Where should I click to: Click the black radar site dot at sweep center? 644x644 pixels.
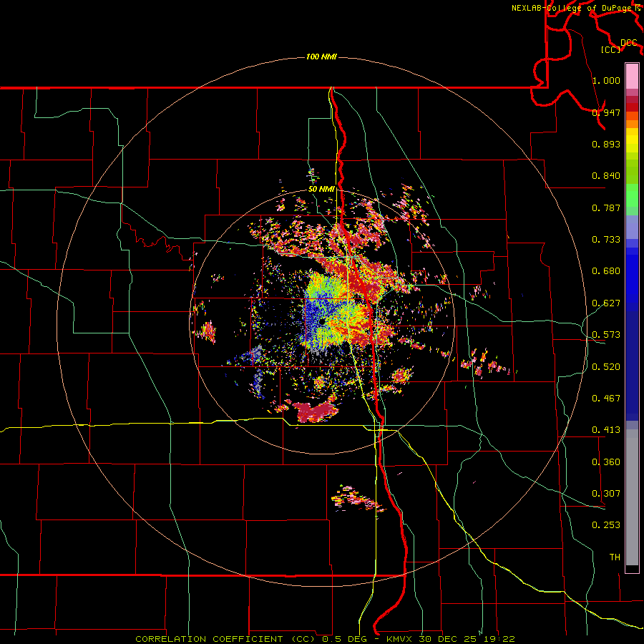coord(321,321)
